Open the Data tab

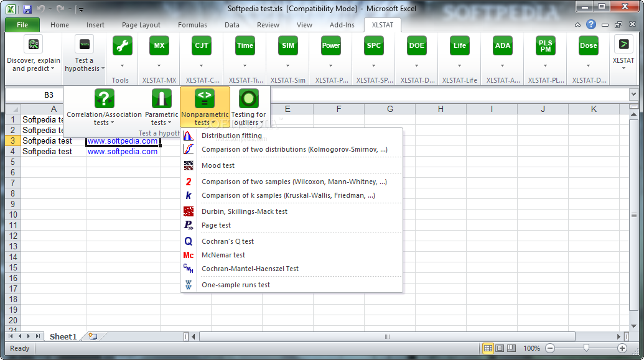click(231, 25)
